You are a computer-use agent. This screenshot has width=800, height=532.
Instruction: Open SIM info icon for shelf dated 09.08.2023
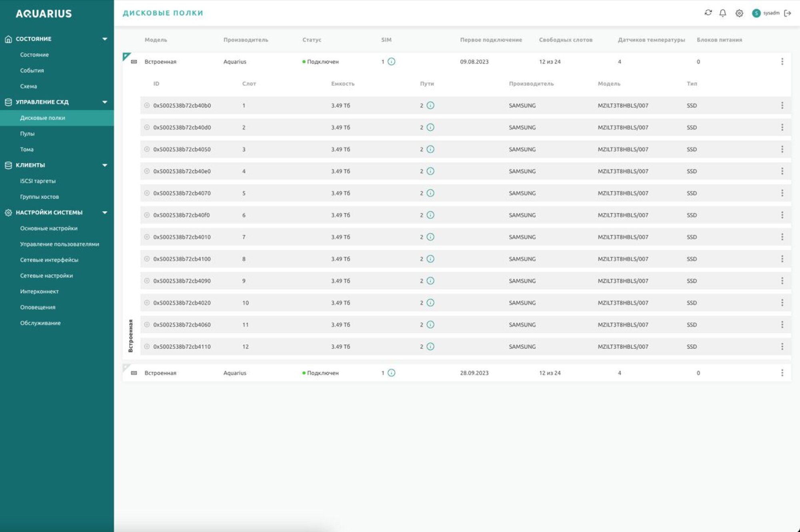click(392, 62)
